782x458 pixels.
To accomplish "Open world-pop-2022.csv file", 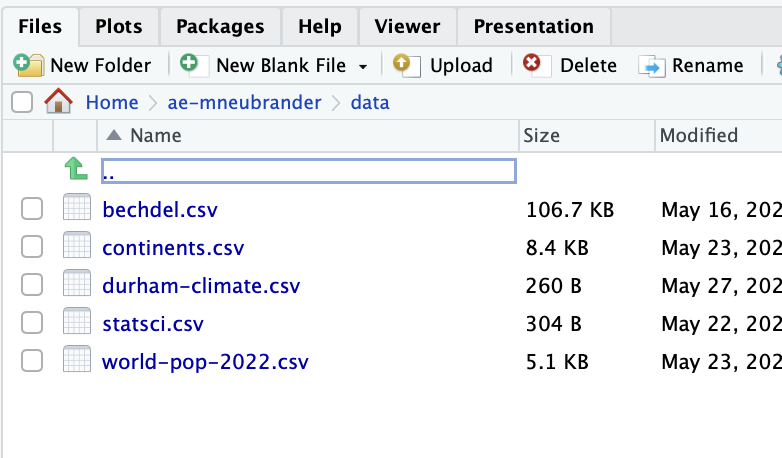I will (x=205, y=362).
